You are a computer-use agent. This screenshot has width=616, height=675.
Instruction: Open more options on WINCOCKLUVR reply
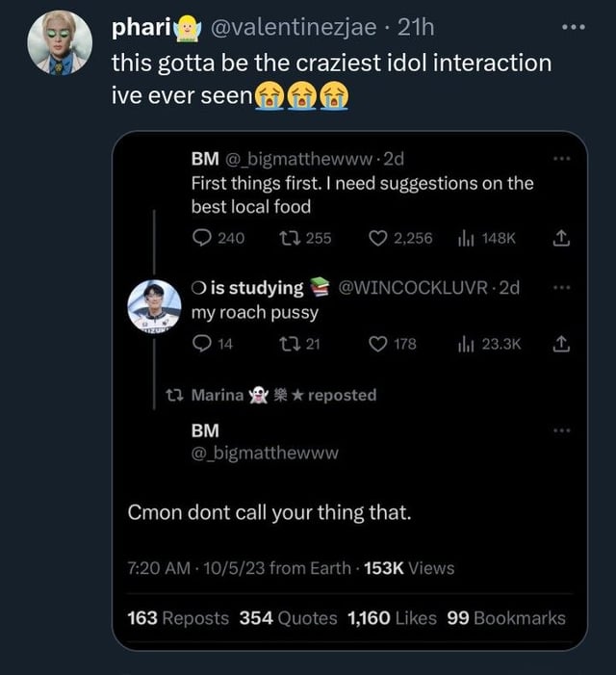coord(563,288)
